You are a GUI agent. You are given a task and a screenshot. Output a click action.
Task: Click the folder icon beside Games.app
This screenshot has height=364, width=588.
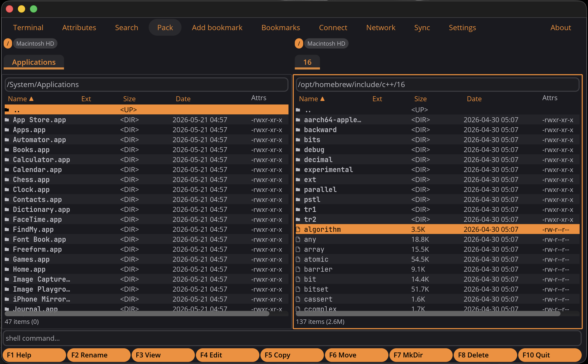click(x=7, y=259)
